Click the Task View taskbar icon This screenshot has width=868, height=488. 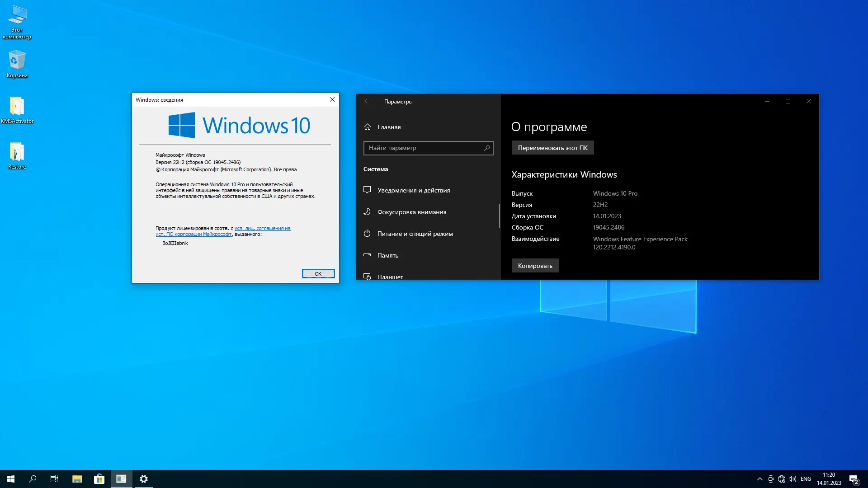(54, 479)
